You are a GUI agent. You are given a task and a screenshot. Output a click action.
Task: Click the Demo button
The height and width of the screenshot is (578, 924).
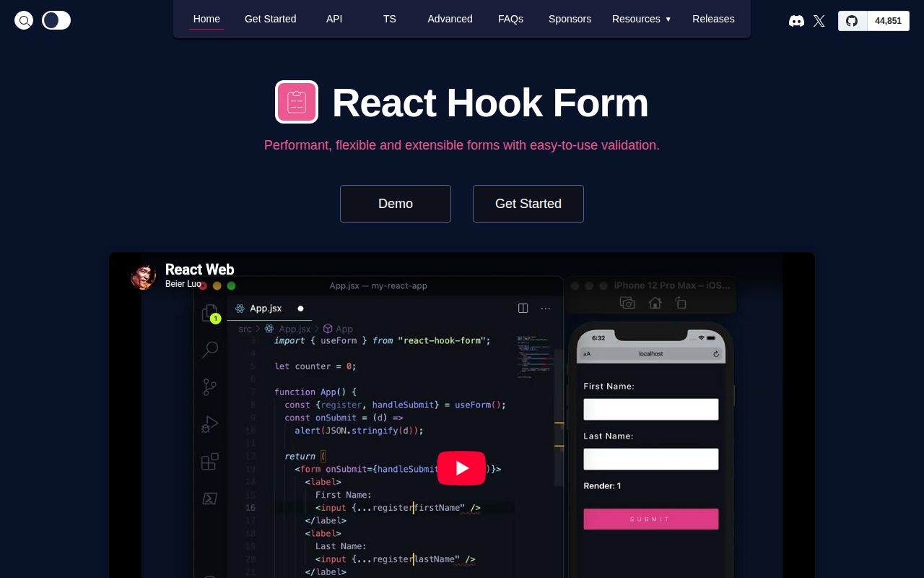(396, 204)
